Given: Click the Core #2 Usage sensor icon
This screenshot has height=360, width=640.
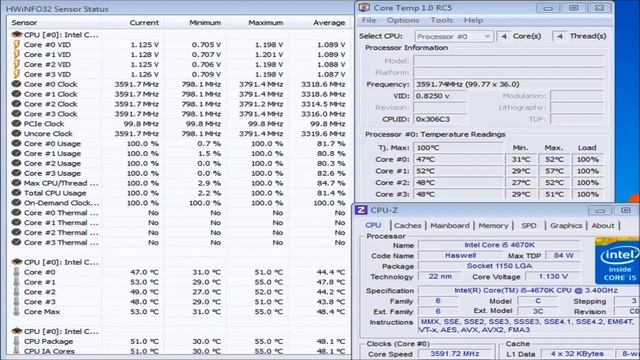Looking at the screenshot, I should [16, 163].
